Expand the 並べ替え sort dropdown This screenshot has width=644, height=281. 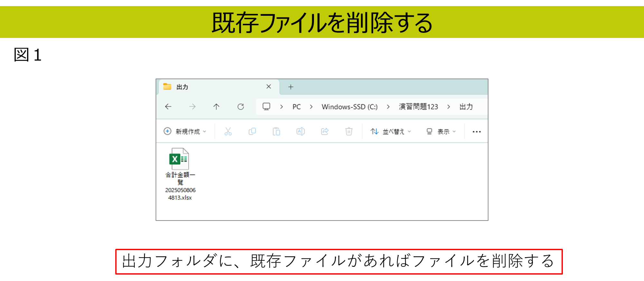[x=391, y=131]
